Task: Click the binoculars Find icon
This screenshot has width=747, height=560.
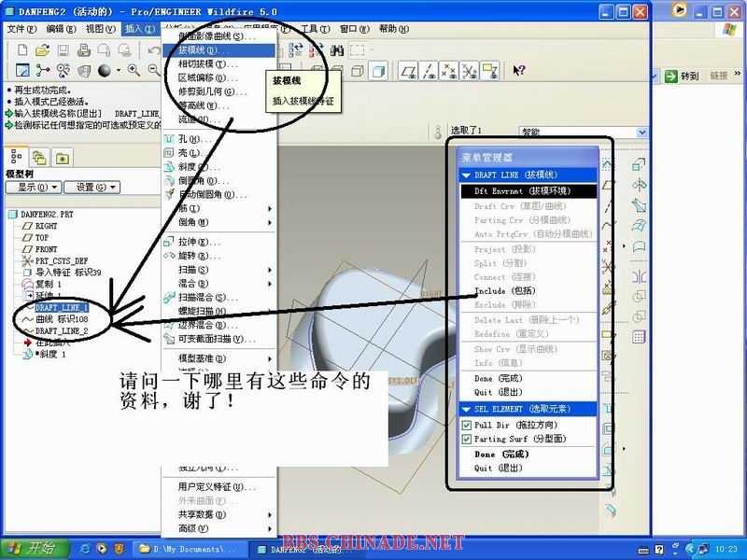Action: (x=337, y=50)
